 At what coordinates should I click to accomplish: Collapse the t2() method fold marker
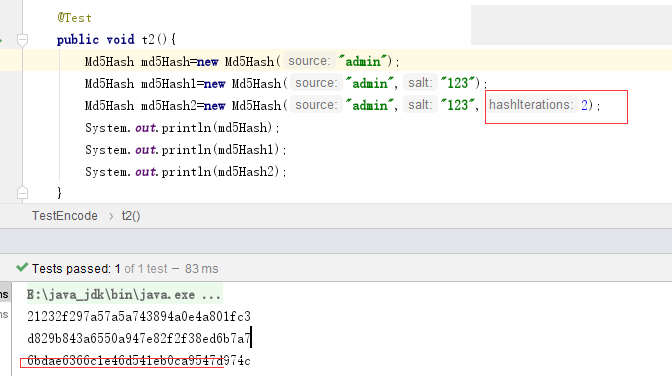pos(22,40)
